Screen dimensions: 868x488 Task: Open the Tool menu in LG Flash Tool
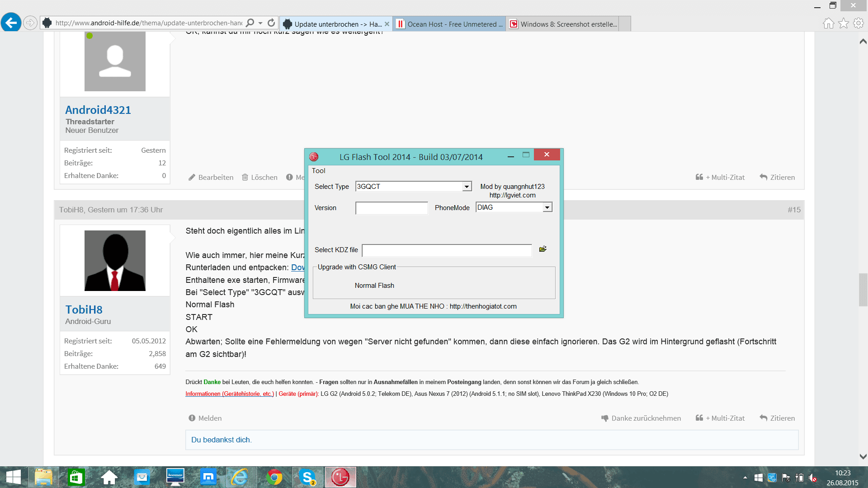click(x=318, y=171)
